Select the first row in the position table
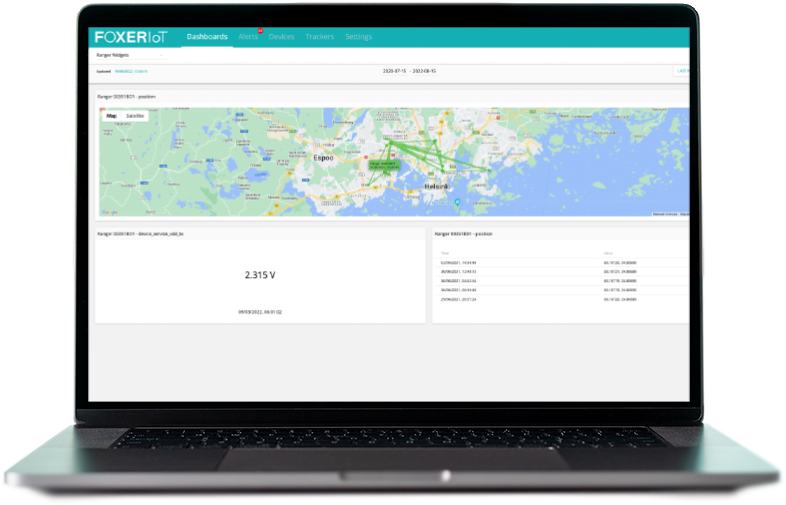Viewport: 786px width, 505px height. (x=561, y=263)
